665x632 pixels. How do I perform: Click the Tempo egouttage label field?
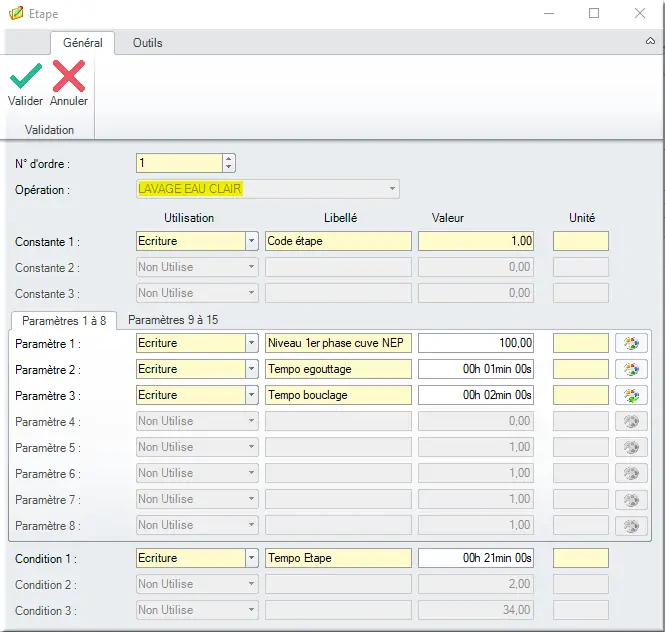(x=338, y=369)
